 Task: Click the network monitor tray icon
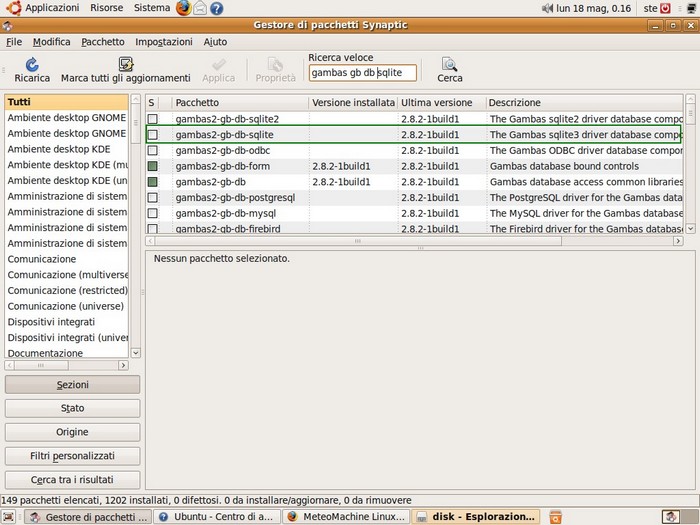click(x=691, y=8)
